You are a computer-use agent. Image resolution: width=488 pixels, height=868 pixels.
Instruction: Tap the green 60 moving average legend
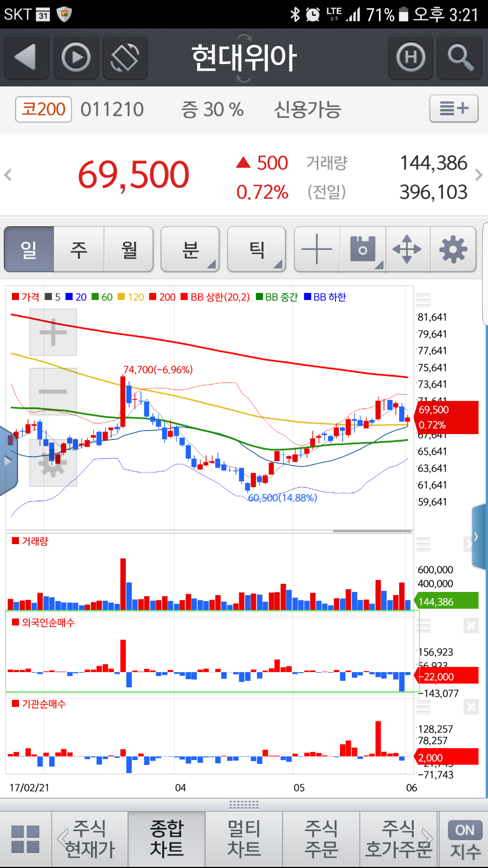coord(102,297)
